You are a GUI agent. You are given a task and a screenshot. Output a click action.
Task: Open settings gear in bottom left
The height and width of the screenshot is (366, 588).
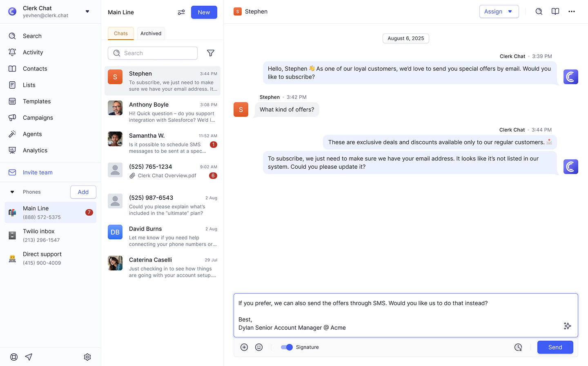click(x=87, y=357)
